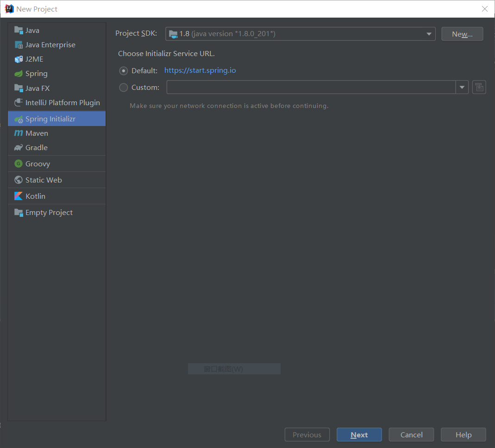Open the https://start.spring.io link
This screenshot has height=448, width=495.
click(x=200, y=70)
